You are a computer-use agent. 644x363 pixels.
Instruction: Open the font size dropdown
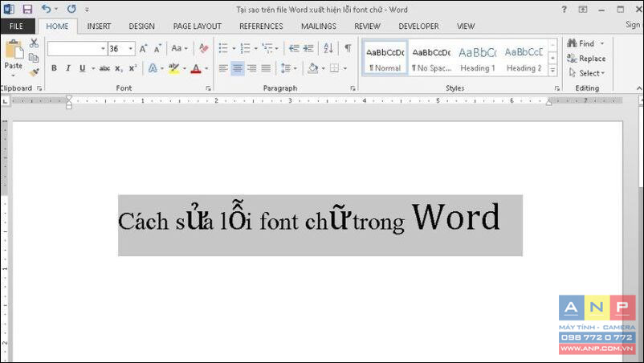[131, 48]
